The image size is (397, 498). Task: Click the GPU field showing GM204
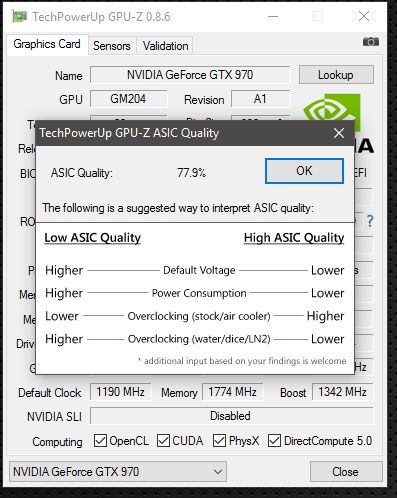tap(128, 99)
